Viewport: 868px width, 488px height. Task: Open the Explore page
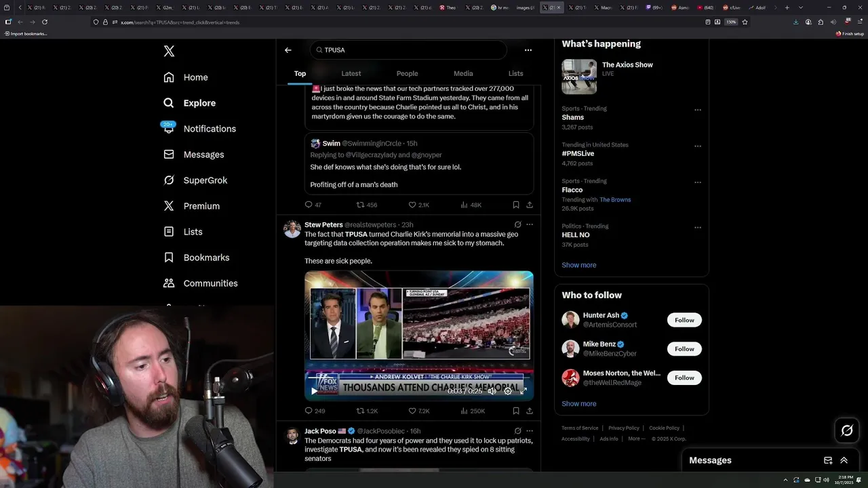[x=189, y=103]
